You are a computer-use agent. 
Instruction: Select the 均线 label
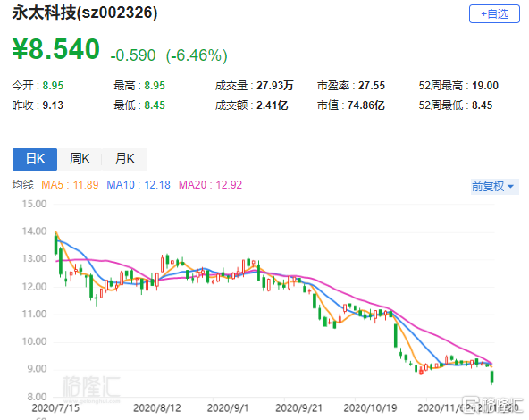pyautogui.click(x=23, y=185)
